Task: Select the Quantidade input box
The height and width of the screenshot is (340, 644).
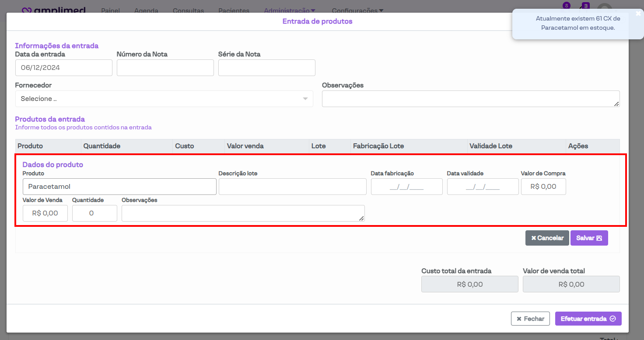Action: 94,213
